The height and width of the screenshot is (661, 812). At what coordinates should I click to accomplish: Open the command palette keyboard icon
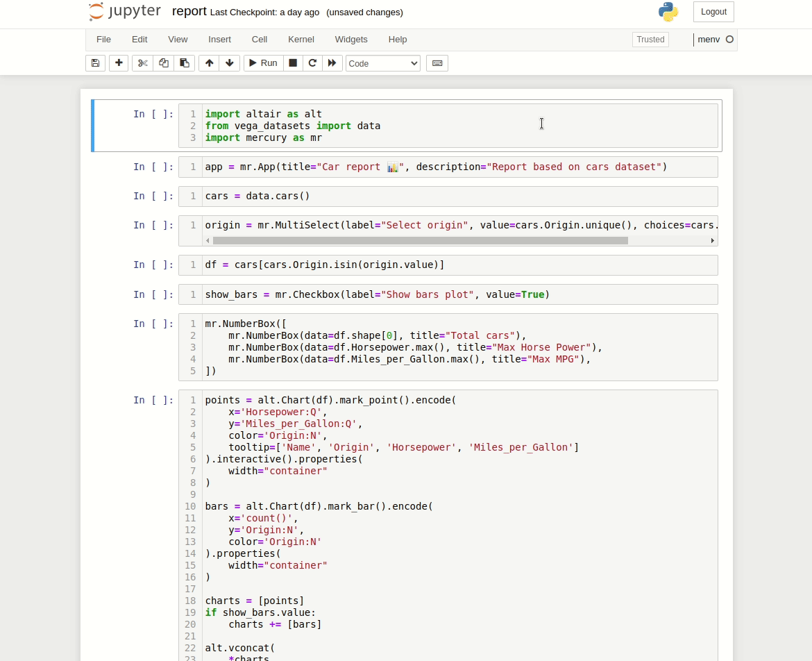(x=437, y=63)
